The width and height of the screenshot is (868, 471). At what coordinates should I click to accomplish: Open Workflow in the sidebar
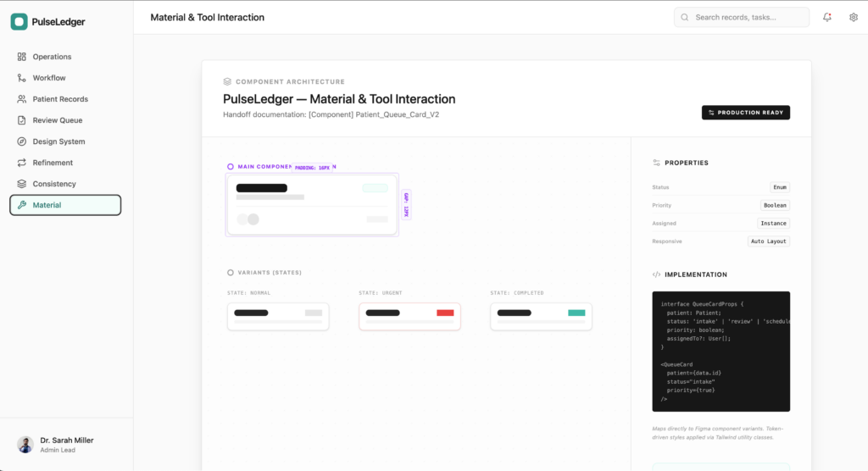65,78
